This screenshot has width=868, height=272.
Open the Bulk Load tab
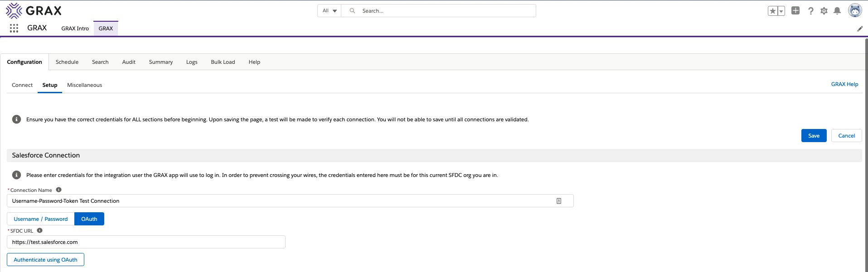tap(223, 62)
